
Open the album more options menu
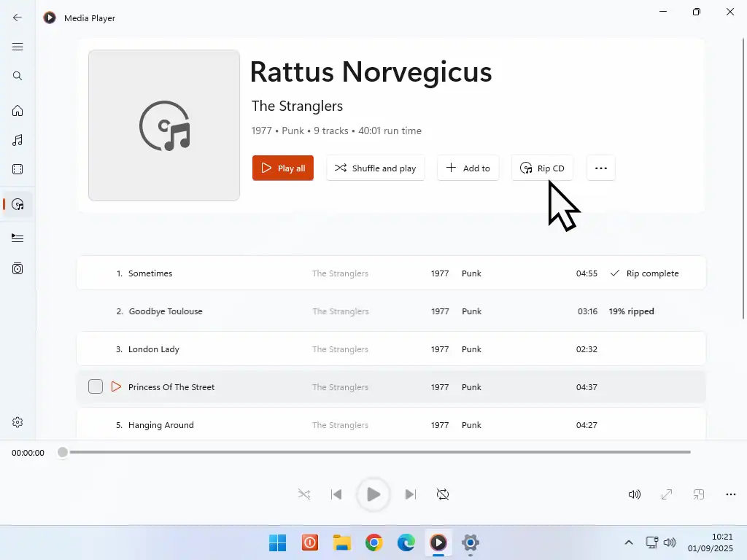601,168
